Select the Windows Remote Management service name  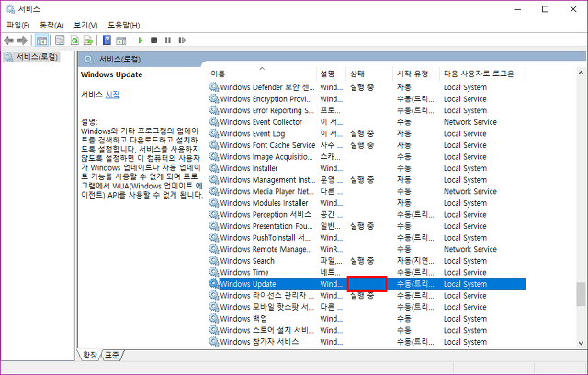(x=266, y=249)
